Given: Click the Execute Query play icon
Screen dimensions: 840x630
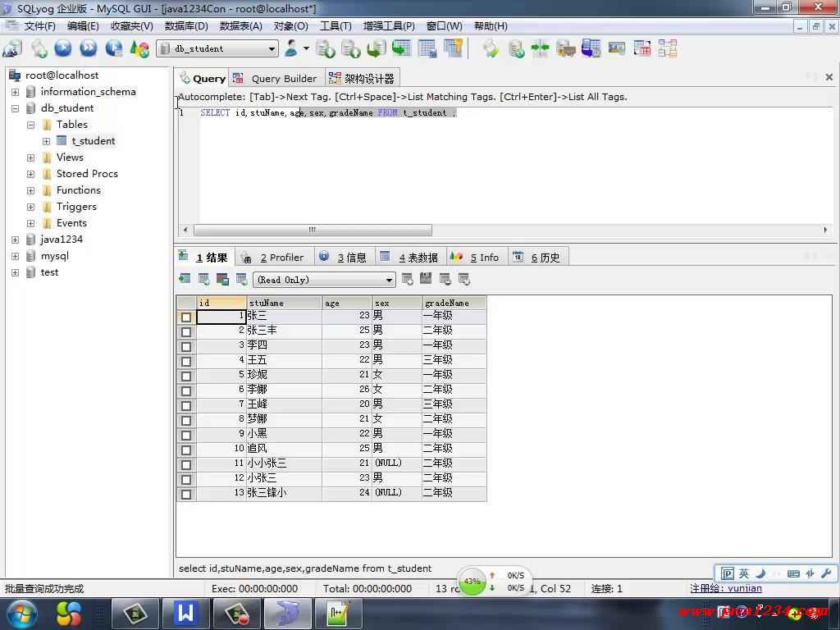Looking at the screenshot, I should [x=63, y=48].
